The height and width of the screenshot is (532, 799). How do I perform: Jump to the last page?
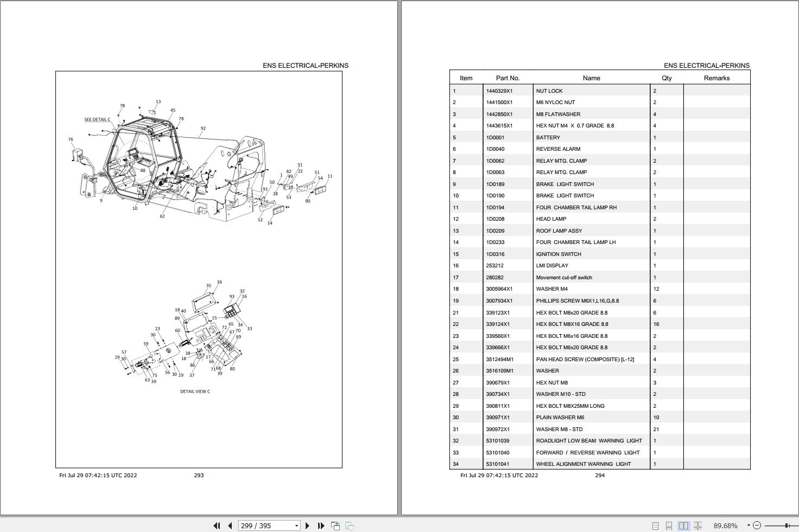pyautogui.click(x=320, y=525)
